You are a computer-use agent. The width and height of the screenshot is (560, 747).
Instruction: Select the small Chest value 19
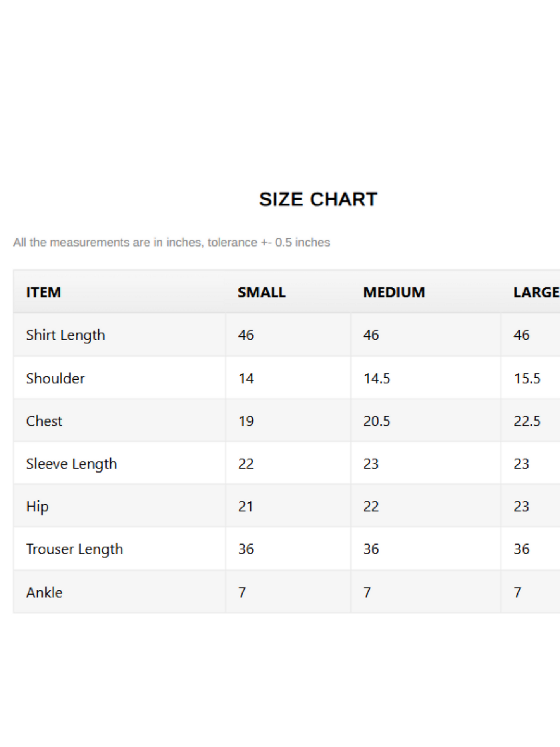click(x=246, y=421)
